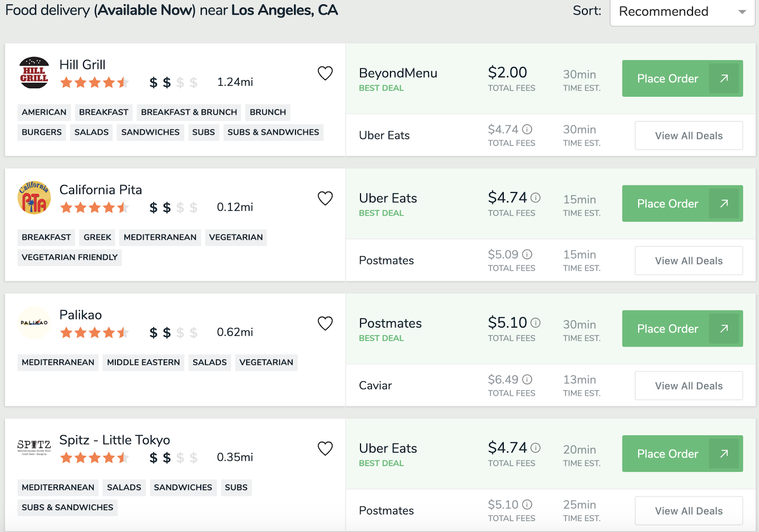Click the Hill Grill logo
The height and width of the screenshot is (532, 759).
tap(34, 73)
